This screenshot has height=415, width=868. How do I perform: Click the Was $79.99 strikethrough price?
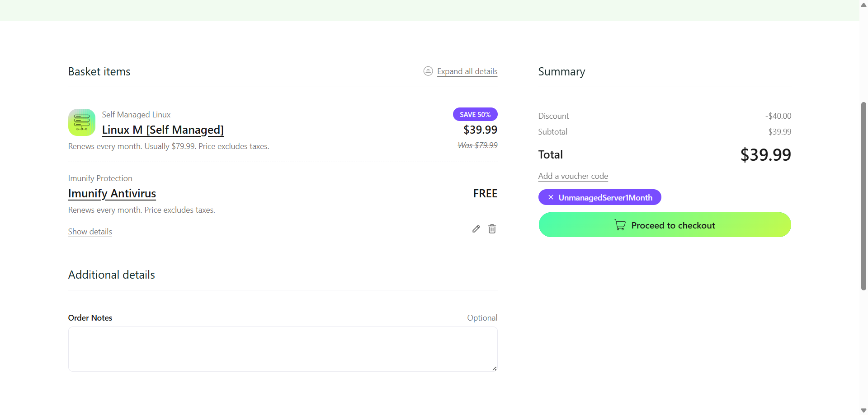[x=477, y=145]
